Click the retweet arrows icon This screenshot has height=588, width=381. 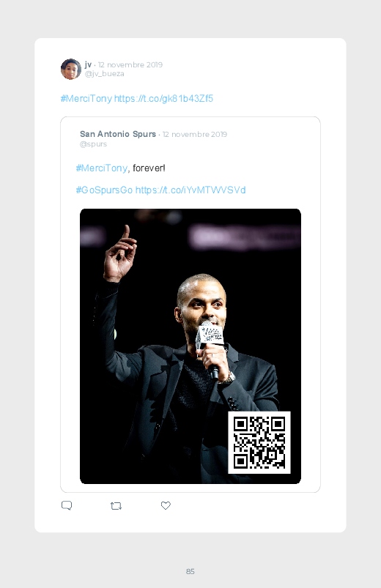pos(116,506)
